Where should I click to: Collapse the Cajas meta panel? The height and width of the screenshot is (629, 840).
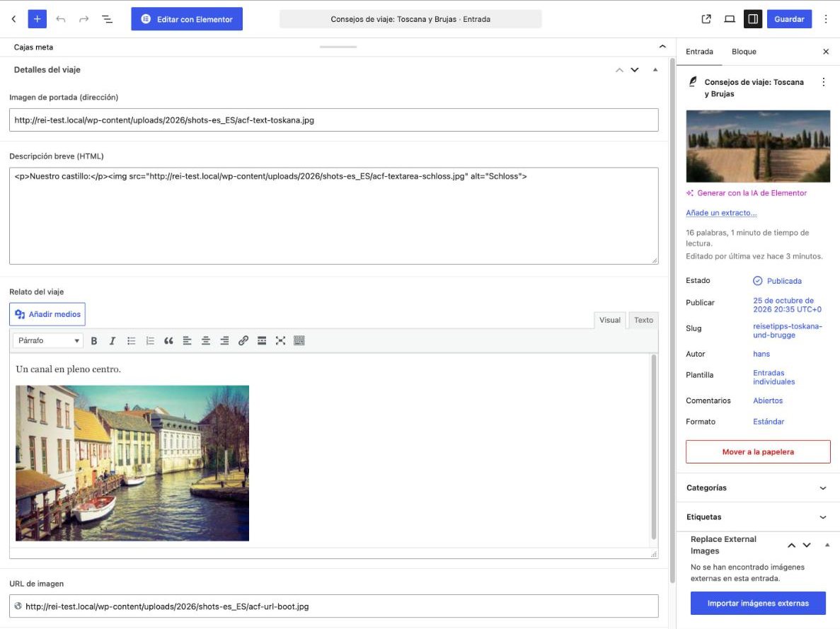coord(662,47)
